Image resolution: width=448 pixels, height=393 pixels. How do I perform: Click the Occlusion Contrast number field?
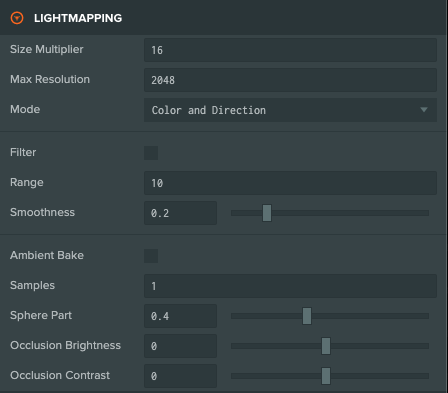180,376
